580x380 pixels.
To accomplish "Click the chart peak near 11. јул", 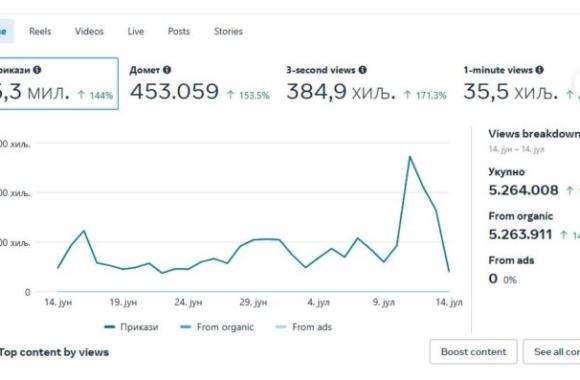I will (409, 157).
